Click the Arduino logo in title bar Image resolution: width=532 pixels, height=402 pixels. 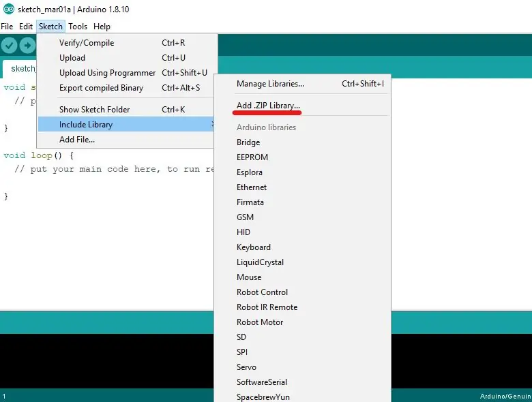pyautogui.click(x=8, y=9)
